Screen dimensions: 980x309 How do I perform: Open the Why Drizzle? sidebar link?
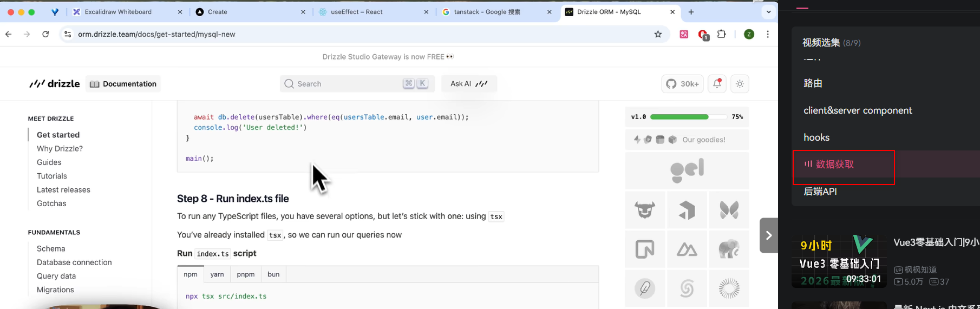[60, 148]
